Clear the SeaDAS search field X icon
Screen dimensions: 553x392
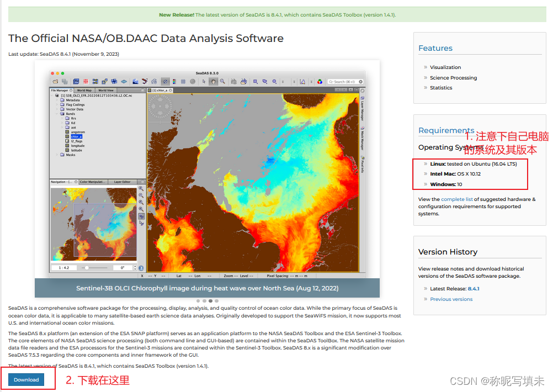pyautogui.click(x=360, y=82)
